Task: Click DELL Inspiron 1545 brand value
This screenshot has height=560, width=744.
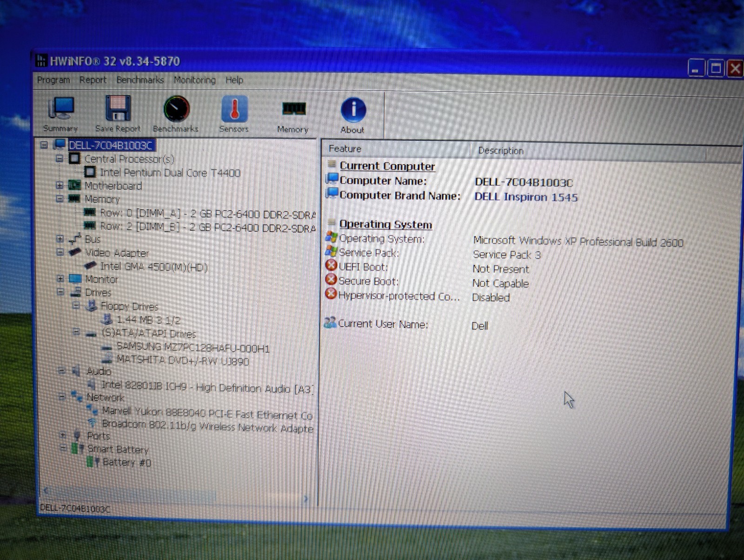Action: pos(526,197)
